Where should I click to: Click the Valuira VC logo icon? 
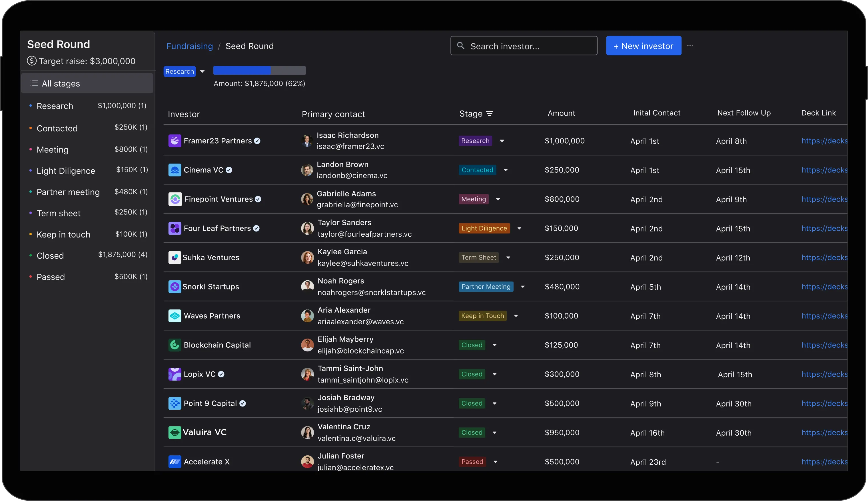click(175, 432)
